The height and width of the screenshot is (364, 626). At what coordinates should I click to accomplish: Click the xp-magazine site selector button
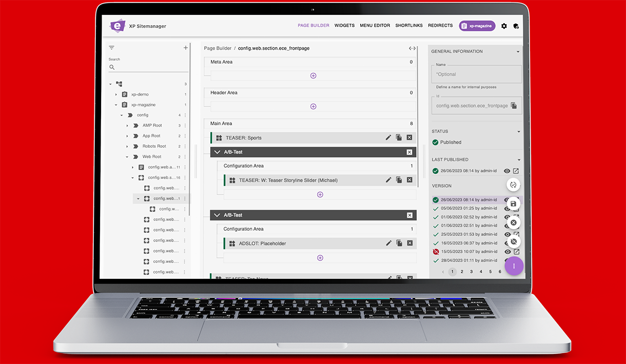coord(477,26)
